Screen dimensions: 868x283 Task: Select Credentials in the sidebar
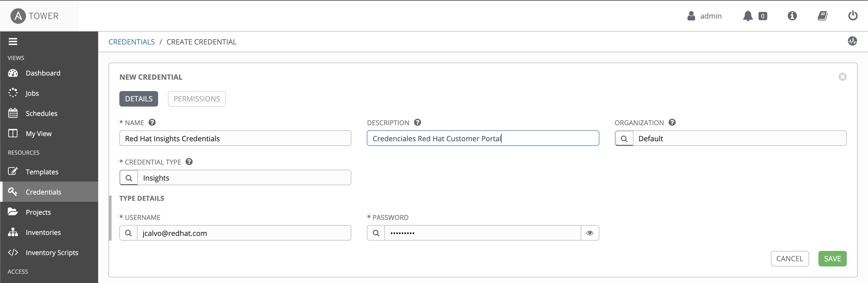[49, 192]
